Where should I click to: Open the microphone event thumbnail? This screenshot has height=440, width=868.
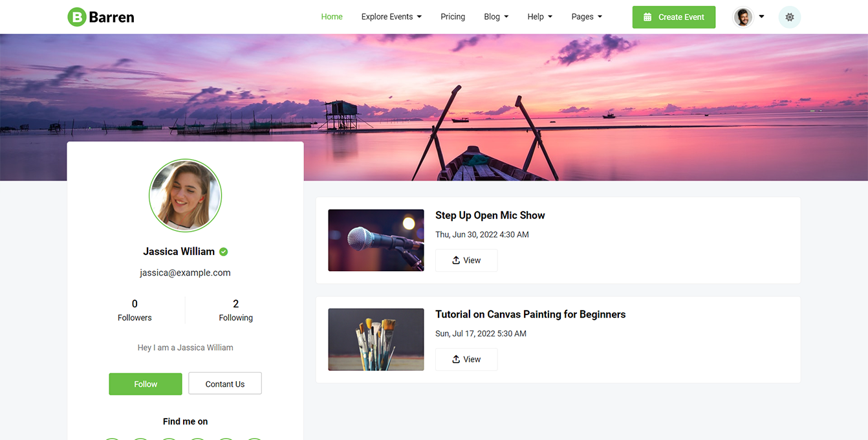pyautogui.click(x=376, y=240)
